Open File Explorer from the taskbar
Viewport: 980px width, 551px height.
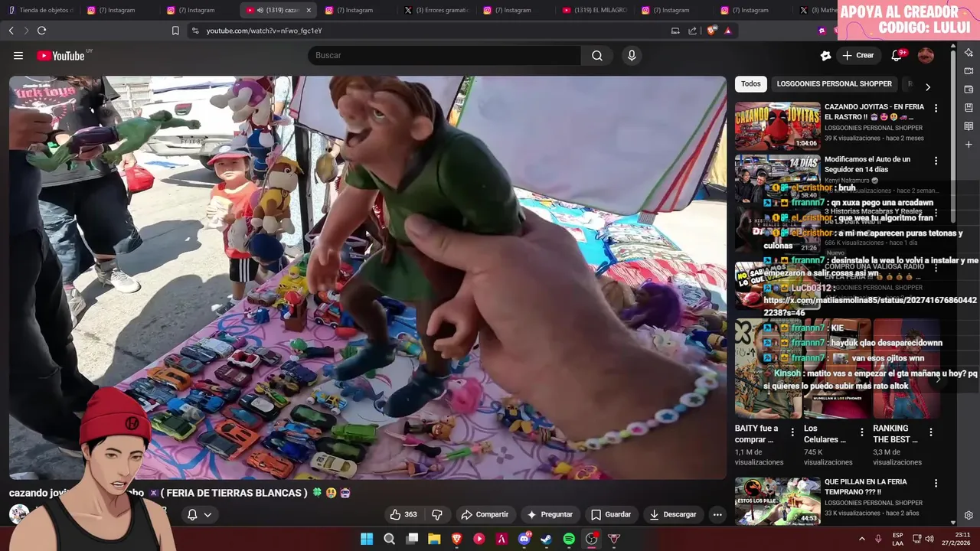(x=434, y=539)
